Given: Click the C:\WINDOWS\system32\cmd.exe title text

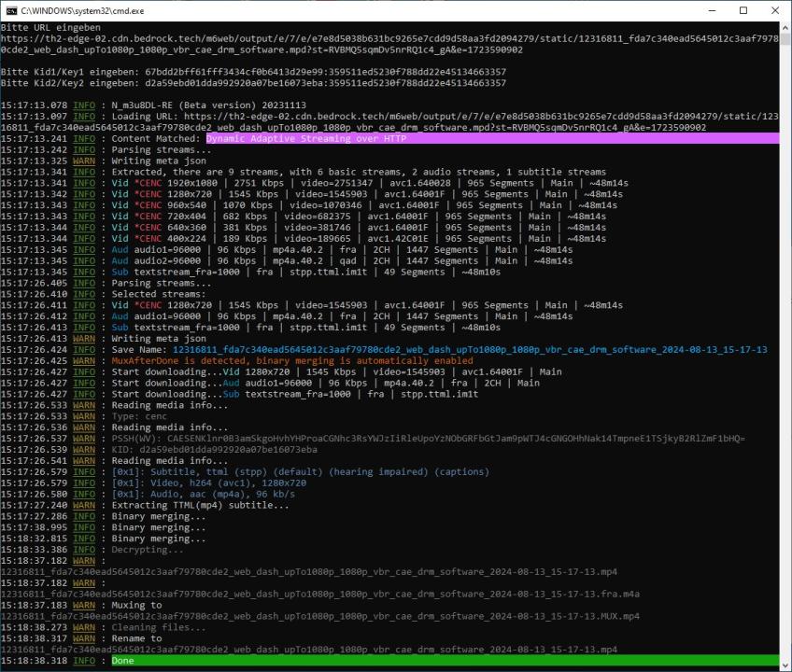Looking at the screenshot, I should 82,10.
